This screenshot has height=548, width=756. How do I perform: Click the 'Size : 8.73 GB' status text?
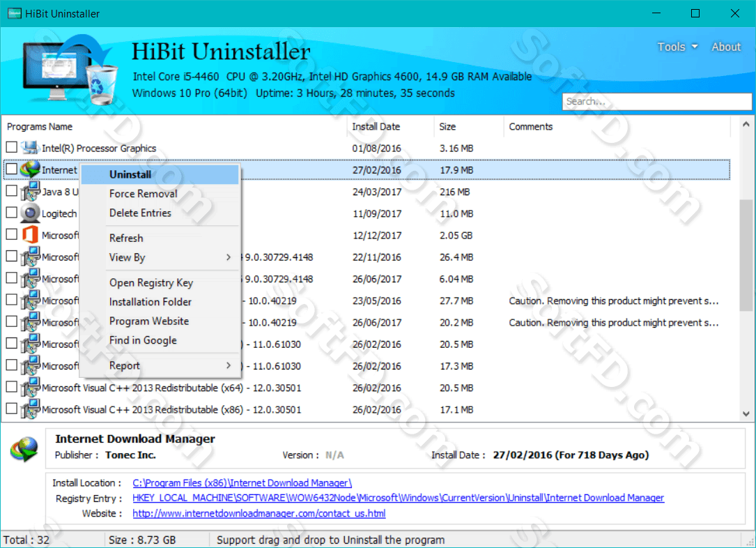(x=142, y=540)
